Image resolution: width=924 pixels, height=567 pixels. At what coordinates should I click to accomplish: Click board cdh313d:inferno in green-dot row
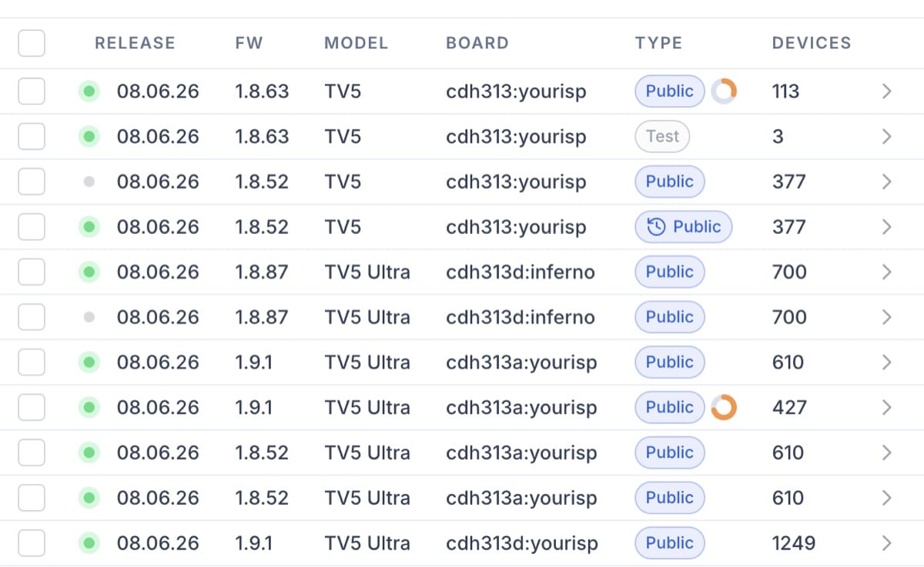click(x=521, y=272)
